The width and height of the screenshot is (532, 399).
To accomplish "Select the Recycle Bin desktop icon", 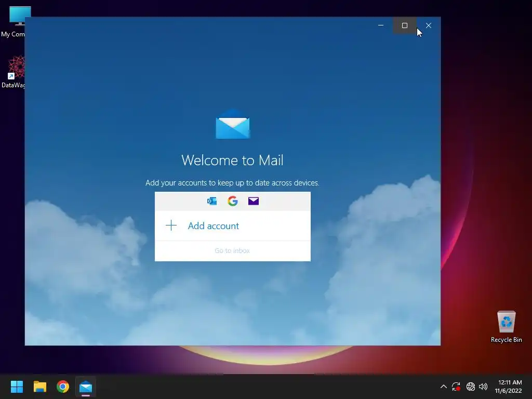I will 506,327.
